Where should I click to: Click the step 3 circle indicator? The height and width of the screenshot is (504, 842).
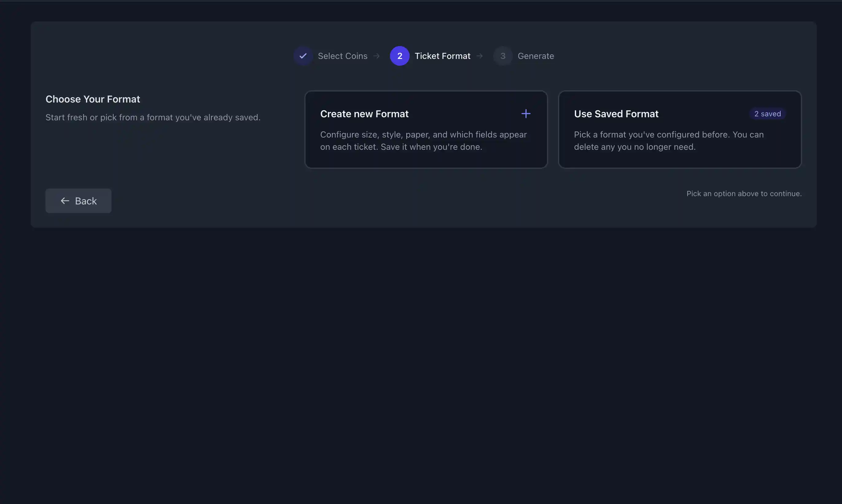point(503,56)
